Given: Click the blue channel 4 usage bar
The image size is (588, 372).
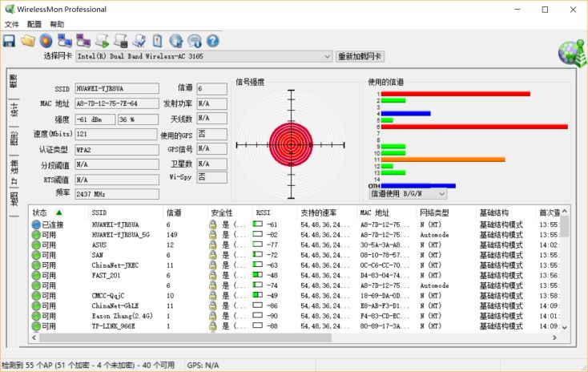Looking at the screenshot, I should (x=405, y=113).
